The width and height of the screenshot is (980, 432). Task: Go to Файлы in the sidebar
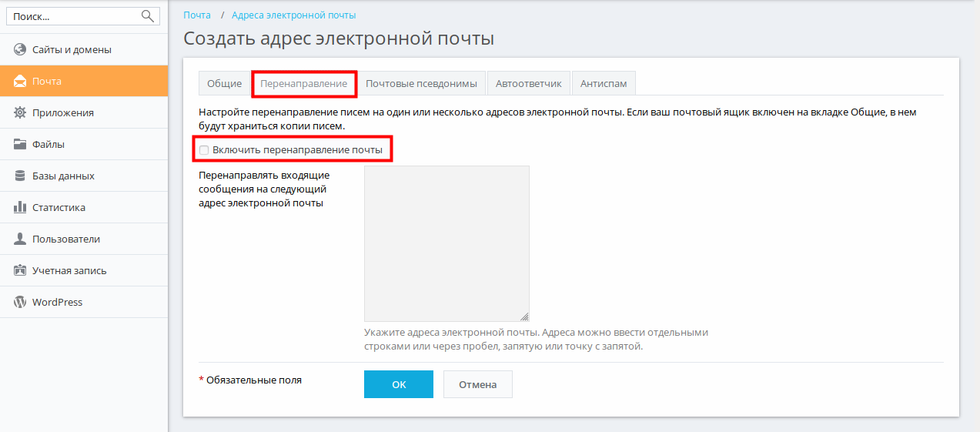[x=84, y=144]
